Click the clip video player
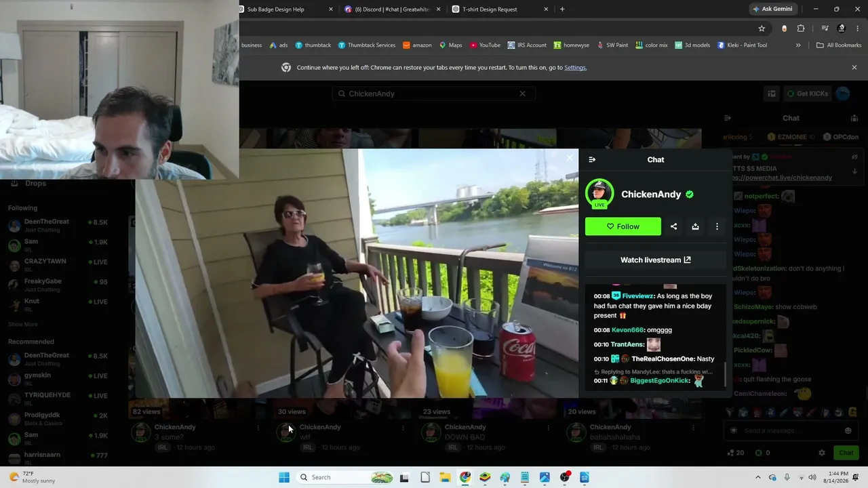 (357, 273)
